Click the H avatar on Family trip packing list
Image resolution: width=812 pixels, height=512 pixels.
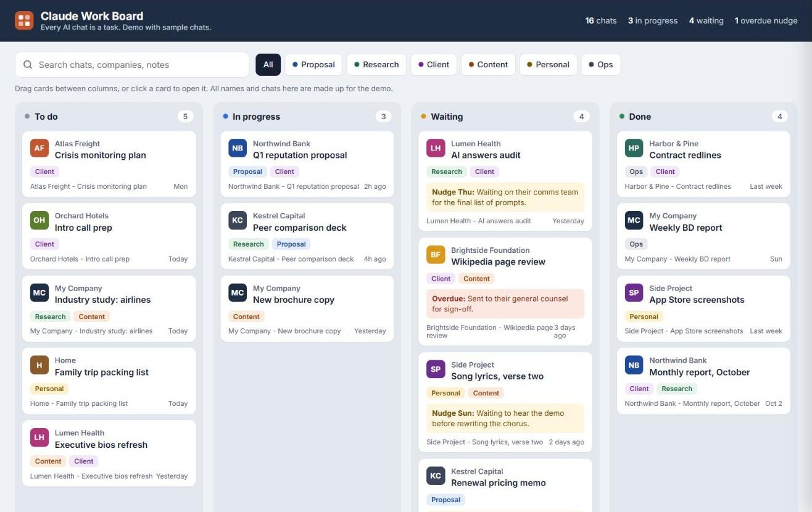(x=39, y=365)
